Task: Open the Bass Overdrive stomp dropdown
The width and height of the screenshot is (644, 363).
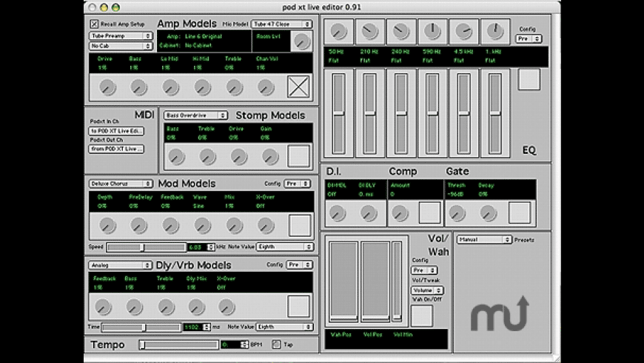Action: 196,116
